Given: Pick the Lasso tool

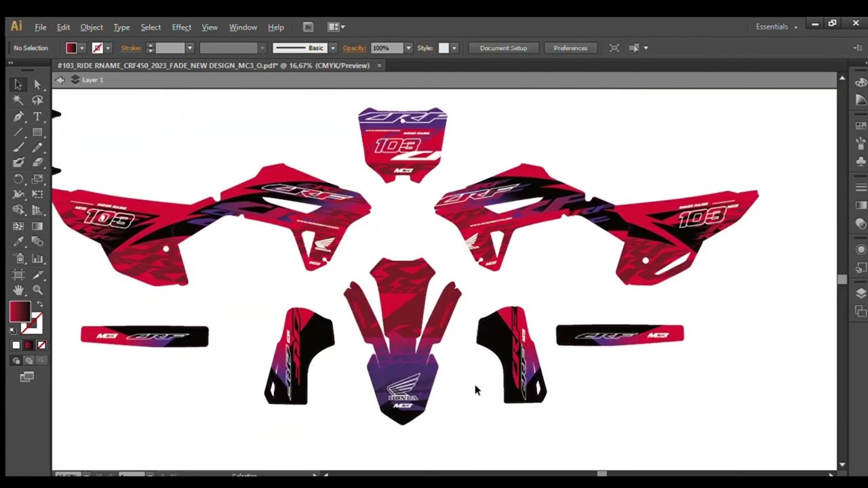Looking at the screenshot, I should (x=37, y=100).
